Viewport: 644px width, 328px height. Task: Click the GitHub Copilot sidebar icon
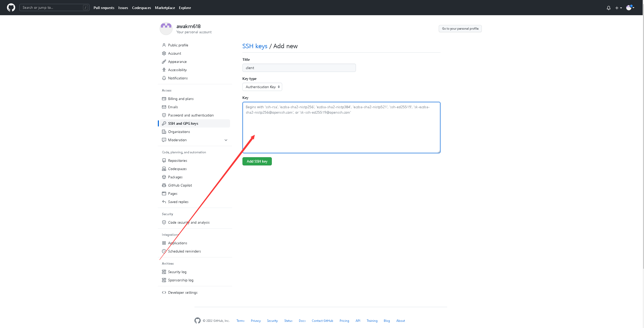[x=164, y=185]
